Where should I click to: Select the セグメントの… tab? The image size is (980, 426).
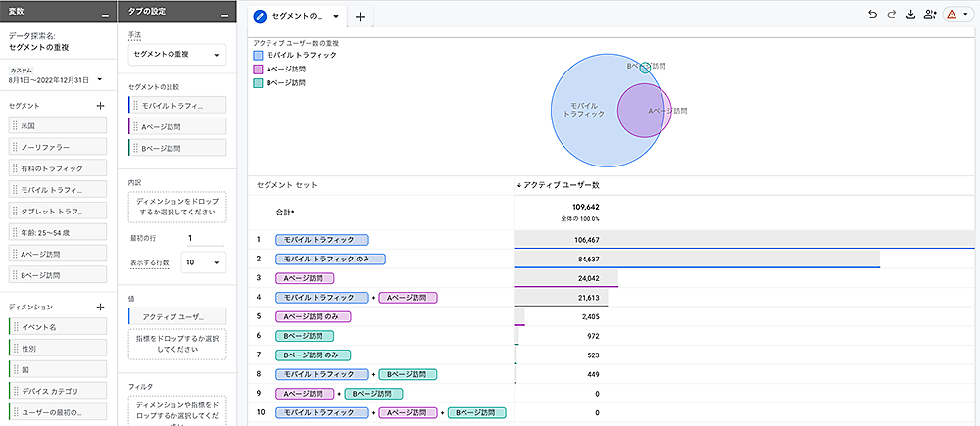click(296, 17)
